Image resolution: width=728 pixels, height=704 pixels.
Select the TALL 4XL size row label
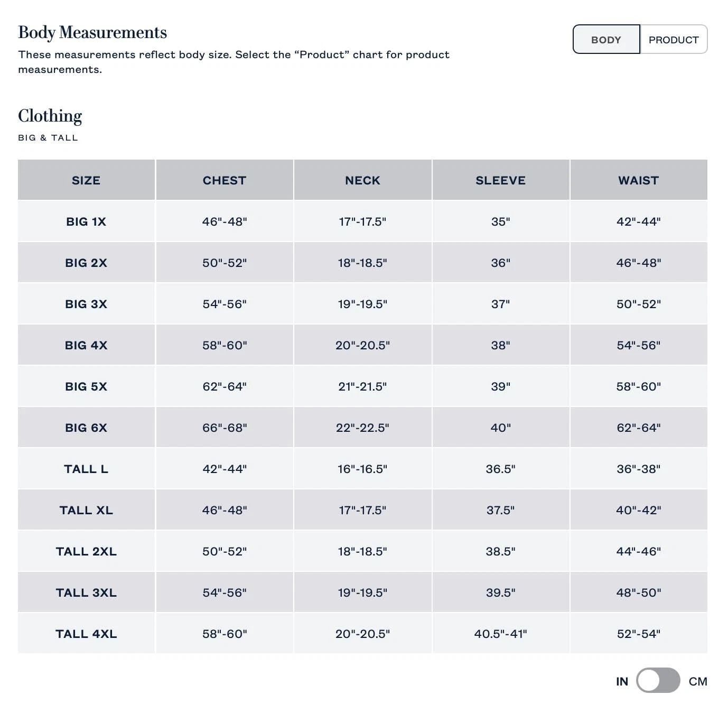coord(86,634)
